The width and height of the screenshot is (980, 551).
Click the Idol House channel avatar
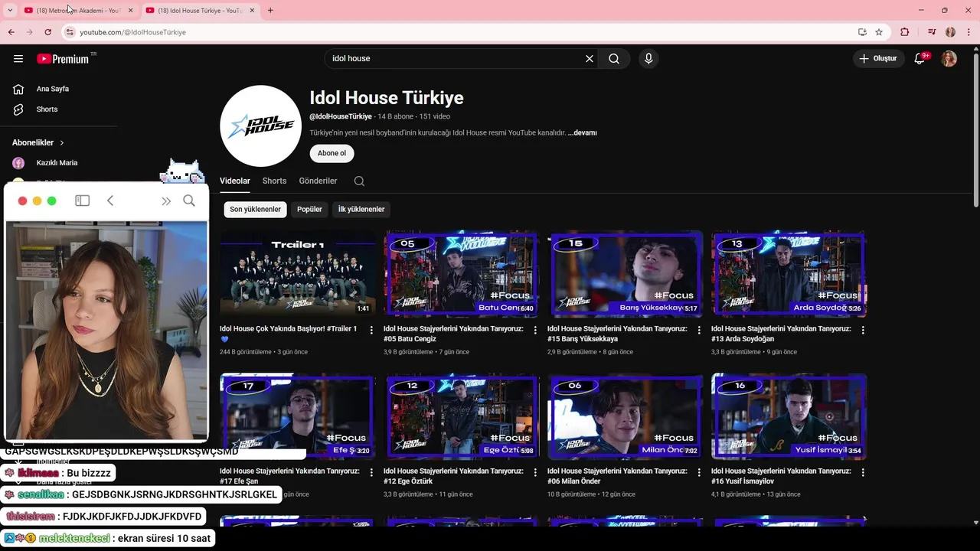[x=260, y=126]
